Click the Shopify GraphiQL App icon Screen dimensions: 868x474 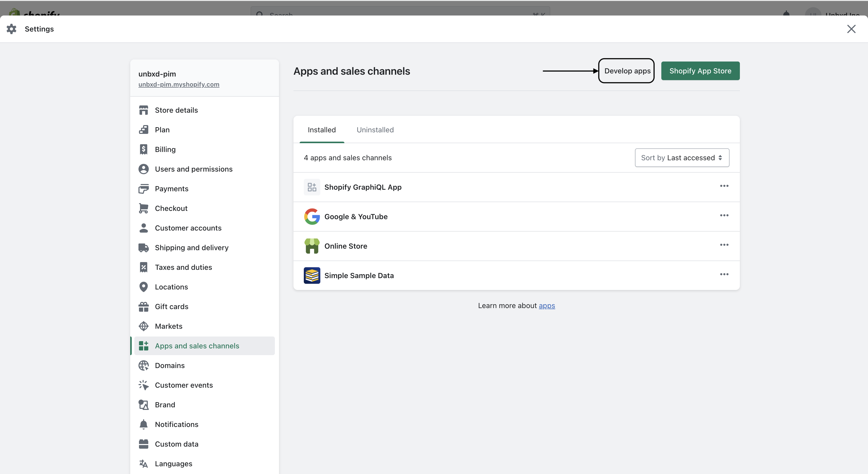pyautogui.click(x=312, y=187)
